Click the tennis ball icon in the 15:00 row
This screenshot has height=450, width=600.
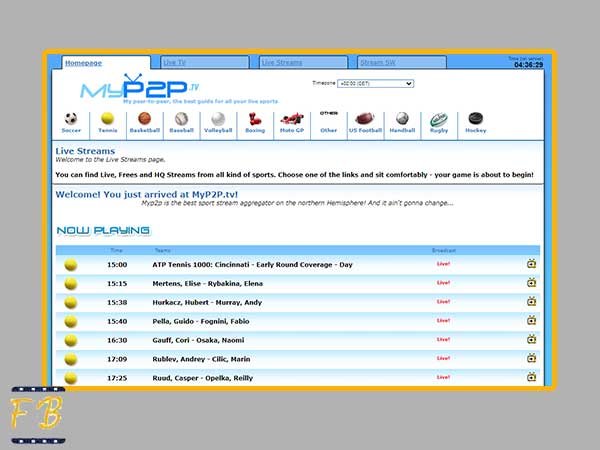[x=71, y=265]
